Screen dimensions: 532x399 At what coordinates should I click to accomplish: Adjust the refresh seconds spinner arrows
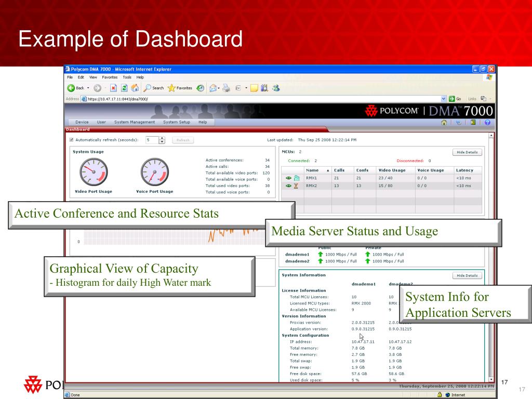[162, 140]
